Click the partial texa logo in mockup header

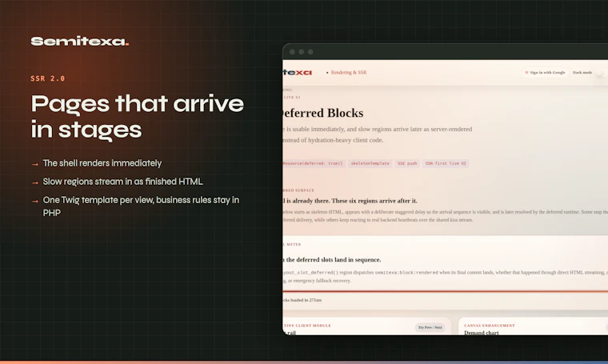[298, 73]
